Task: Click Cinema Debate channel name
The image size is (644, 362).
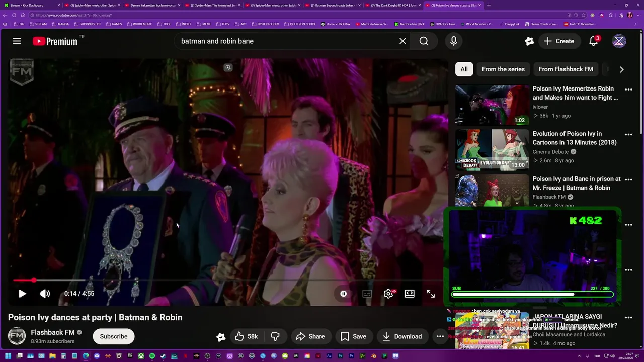Action: (x=550, y=152)
